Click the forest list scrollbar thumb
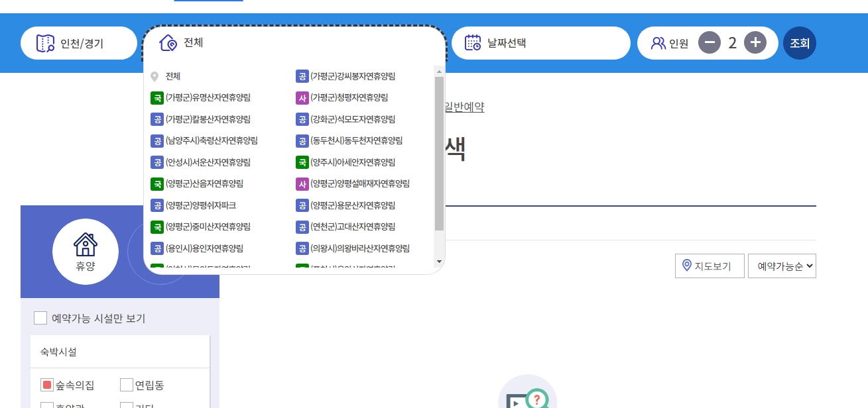This screenshot has width=868, height=408. click(x=439, y=153)
